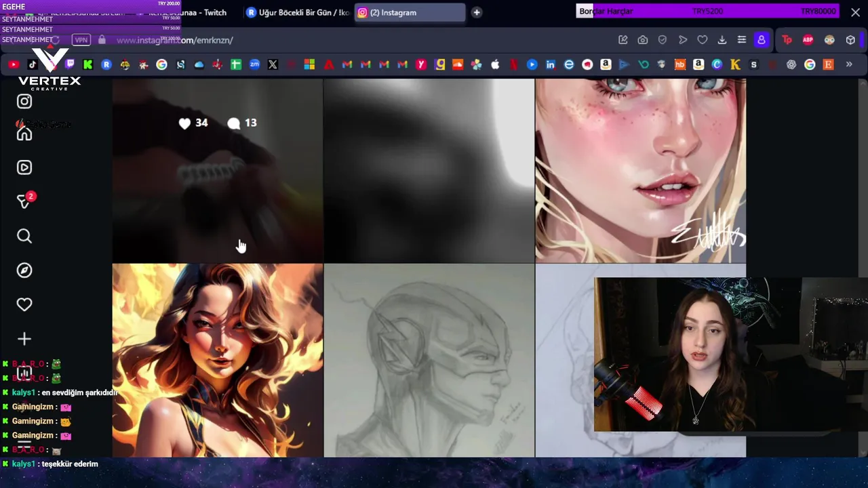Open Kick bookmark icon
Screen dimensions: 868x488
pyautogui.click(x=87, y=64)
